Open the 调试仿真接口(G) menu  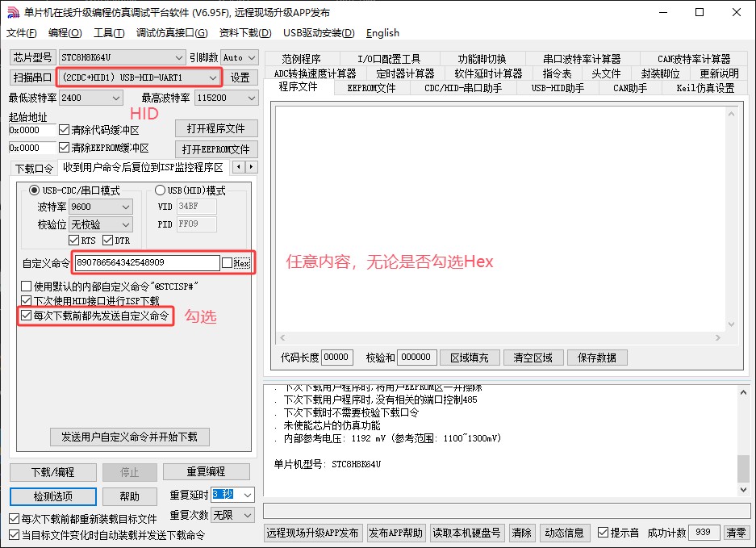pos(172,33)
